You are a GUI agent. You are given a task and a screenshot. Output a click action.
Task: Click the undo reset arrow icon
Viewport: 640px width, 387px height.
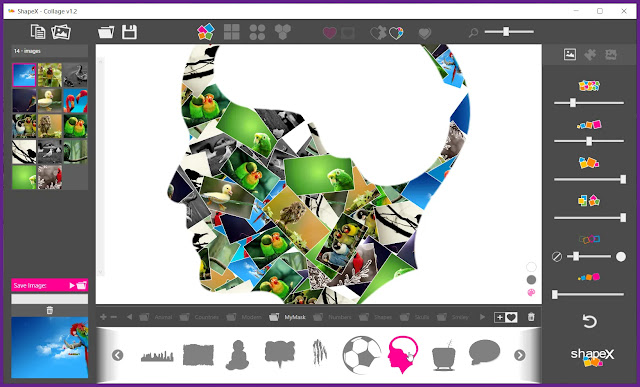[x=589, y=322]
